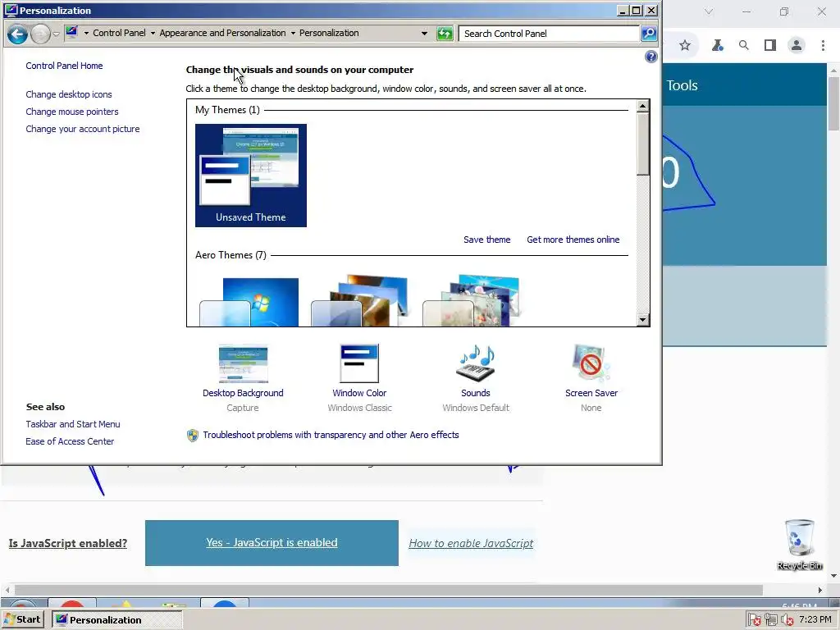This screenshot has width=840, height=630.
Task: Click the theme list scrollbar thumb
Action: [643, 144]
